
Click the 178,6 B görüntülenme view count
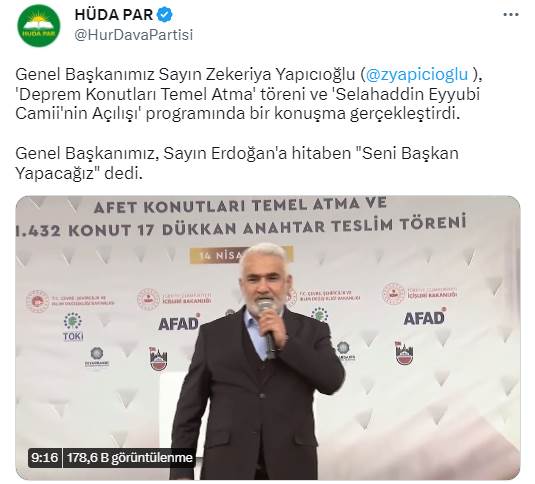click(x=130, y=457)
